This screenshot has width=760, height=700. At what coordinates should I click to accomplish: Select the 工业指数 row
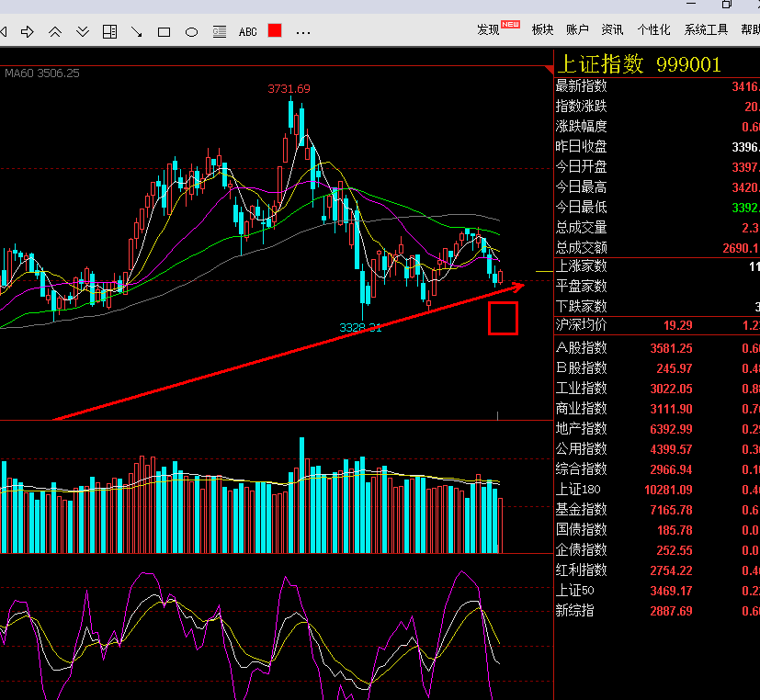coord(657,389)
